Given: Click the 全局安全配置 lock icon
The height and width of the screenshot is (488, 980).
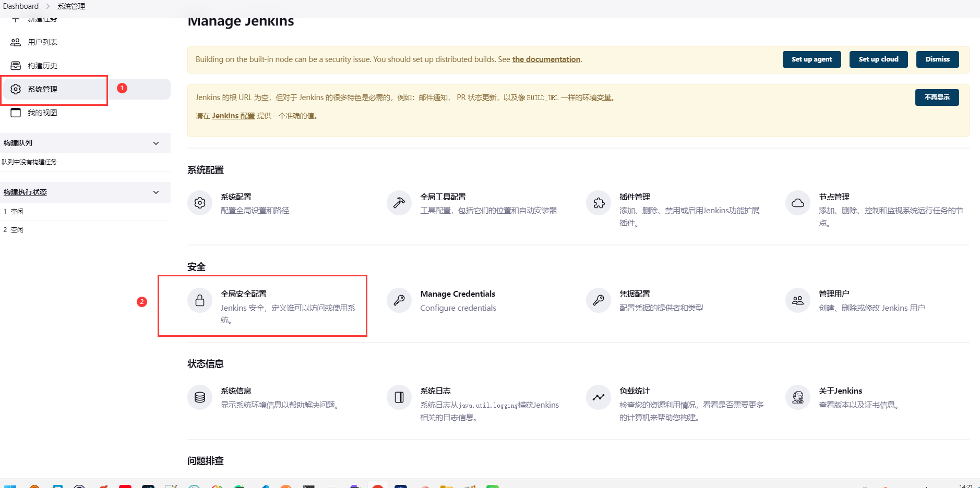Looking at the screenshot, I should [x=200, y=300].
